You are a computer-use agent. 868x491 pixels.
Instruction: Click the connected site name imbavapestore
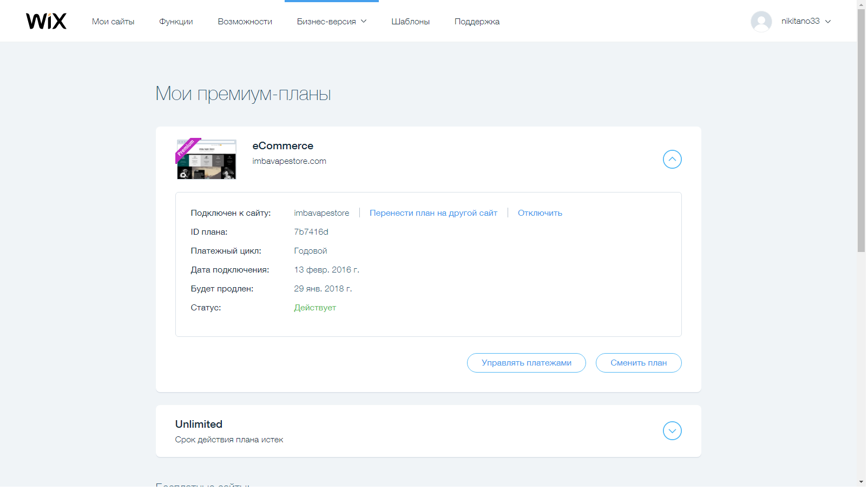(x=321, y=213)
